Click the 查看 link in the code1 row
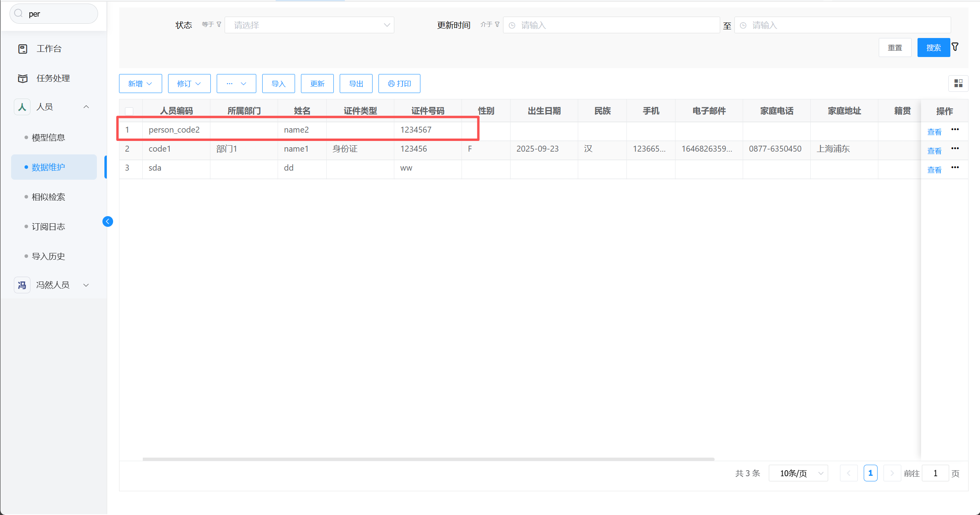Image resolution: width=980 pixels, height=515 pixels. coord(934,151)
